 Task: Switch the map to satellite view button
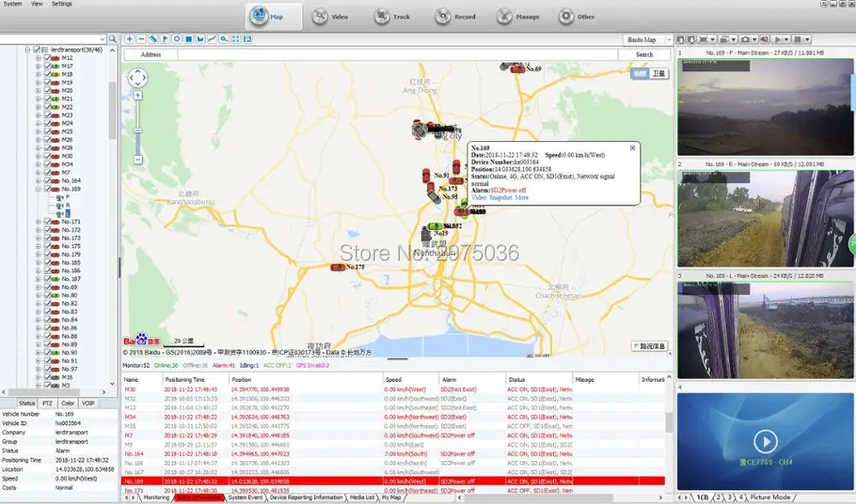tap(659, 74)
